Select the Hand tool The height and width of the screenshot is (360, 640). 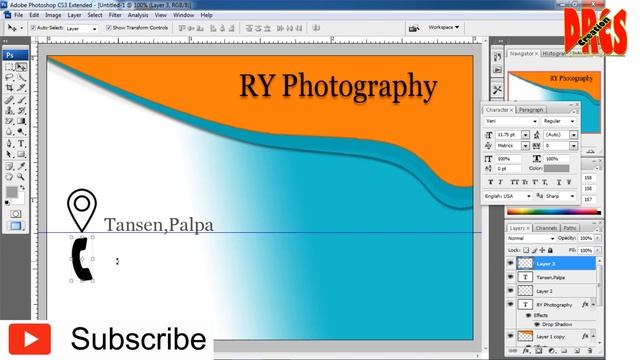(x=9, y=177)
